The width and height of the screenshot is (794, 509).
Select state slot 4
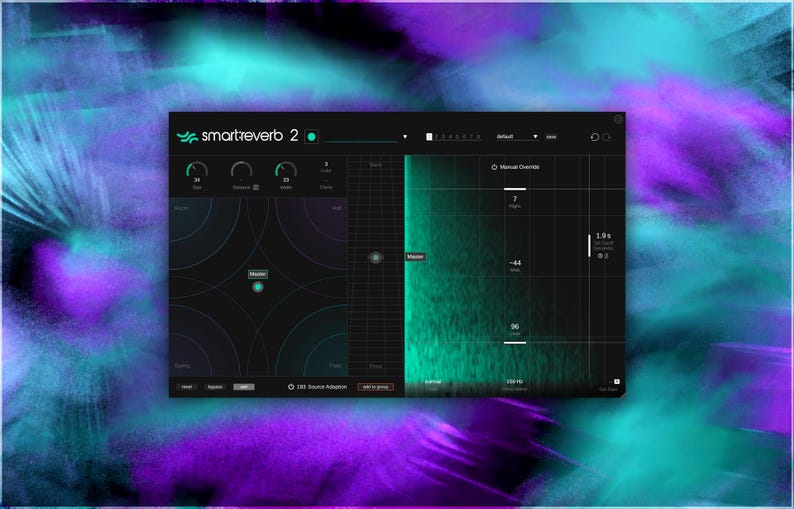pyautogui.click(x=450, y=137)
